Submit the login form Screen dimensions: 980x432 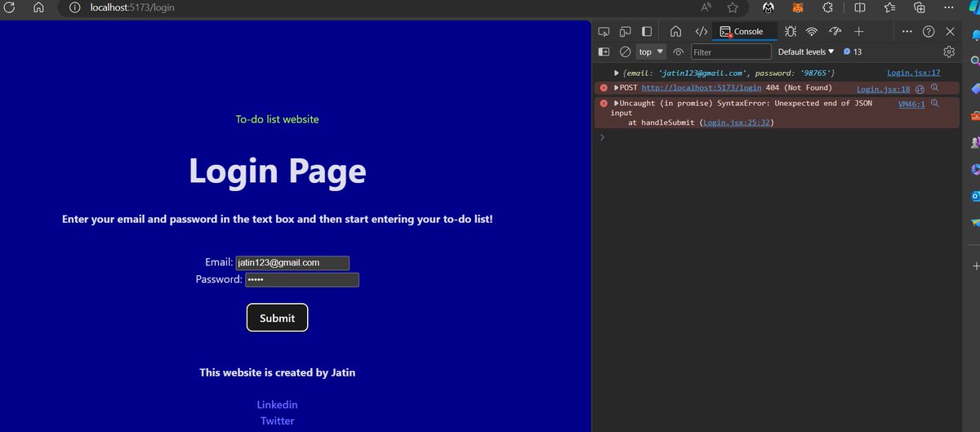[x=277, y=318]
